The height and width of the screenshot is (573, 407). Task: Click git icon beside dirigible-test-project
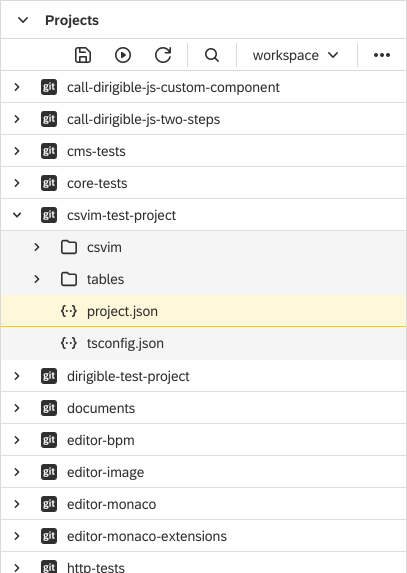49,376
